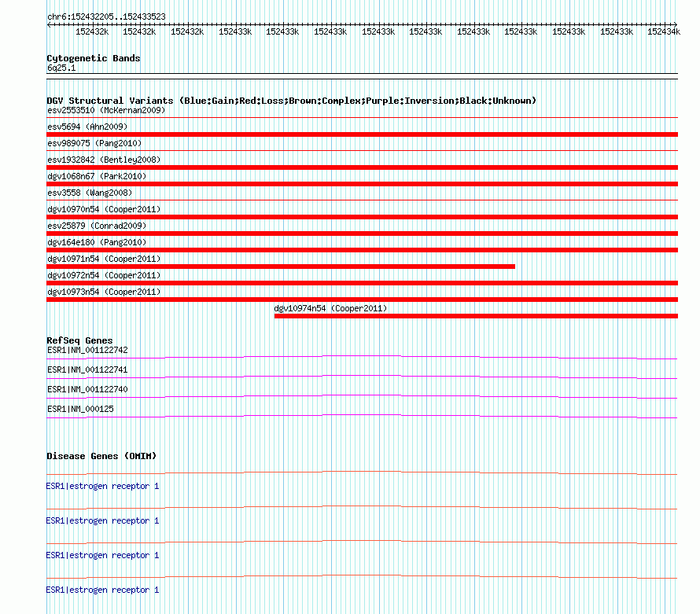Open variant esv1932842 (Bentley2008)
This screenshot has height=614, width=700.
click(104, 160)
